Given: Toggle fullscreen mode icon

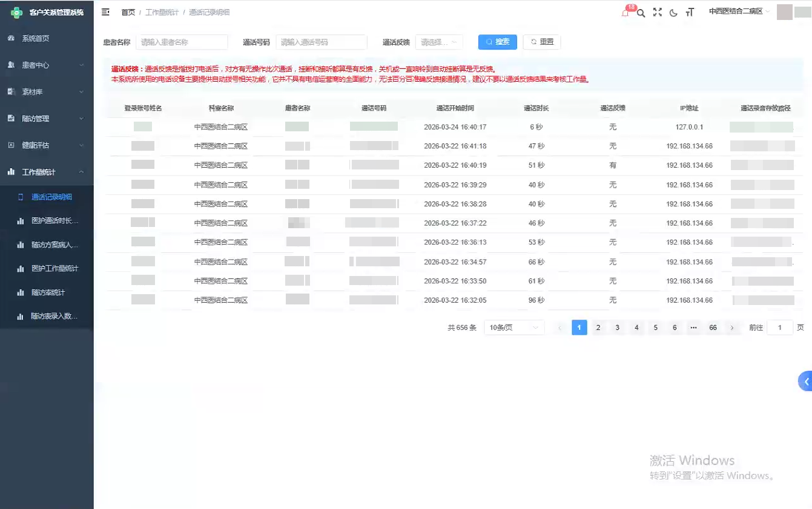Looking at the screenshot, I should (657, 12).
